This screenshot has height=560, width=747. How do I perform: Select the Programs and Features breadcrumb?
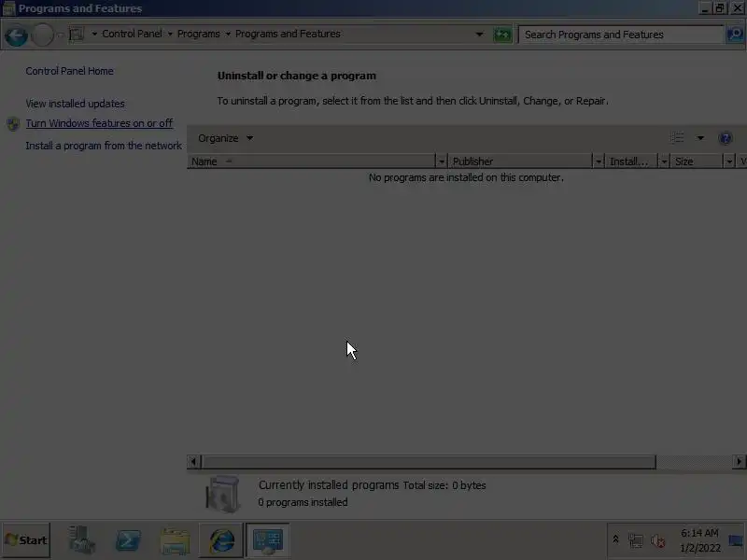(288, 34)
